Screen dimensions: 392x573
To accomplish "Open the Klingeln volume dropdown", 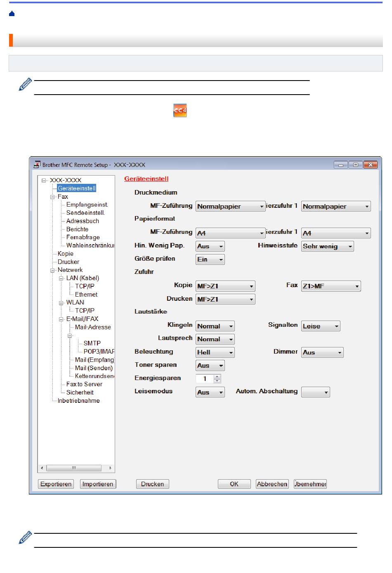I will click(215, 326).
